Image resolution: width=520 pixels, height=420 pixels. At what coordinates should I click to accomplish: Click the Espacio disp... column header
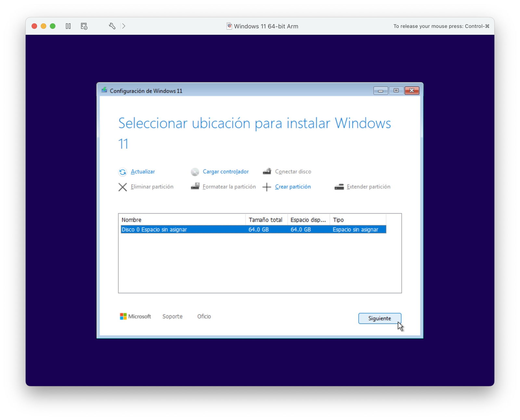point(308,220)
